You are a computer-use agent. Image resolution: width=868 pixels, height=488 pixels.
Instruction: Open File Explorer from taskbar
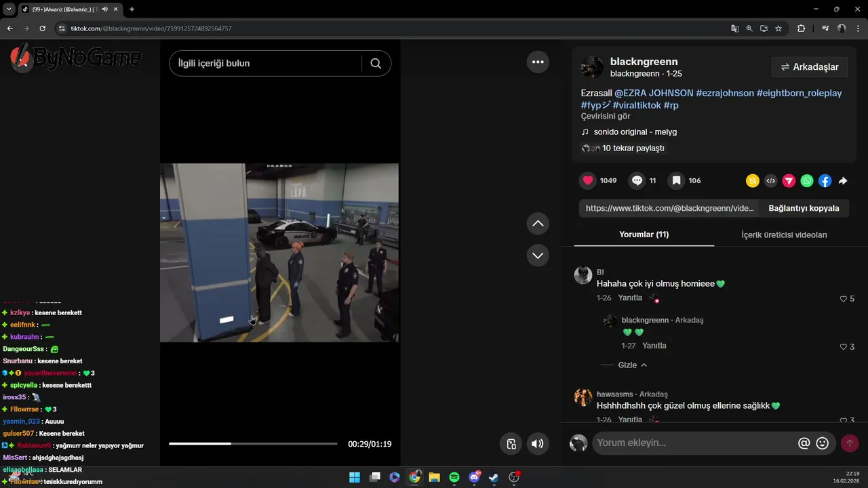pyautogui.click(x=434, y=477)
